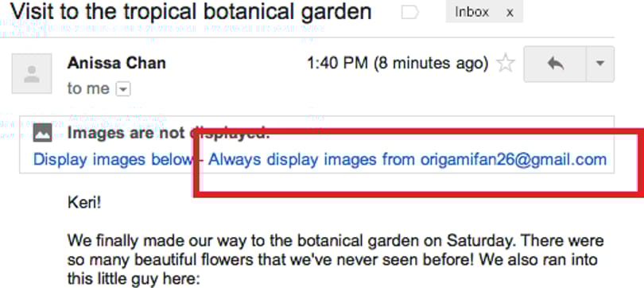The height and width of the screenshot is (288, 644).
Task: Expand the details arrow next to "to me"
Action: click(x=123, y=89)
